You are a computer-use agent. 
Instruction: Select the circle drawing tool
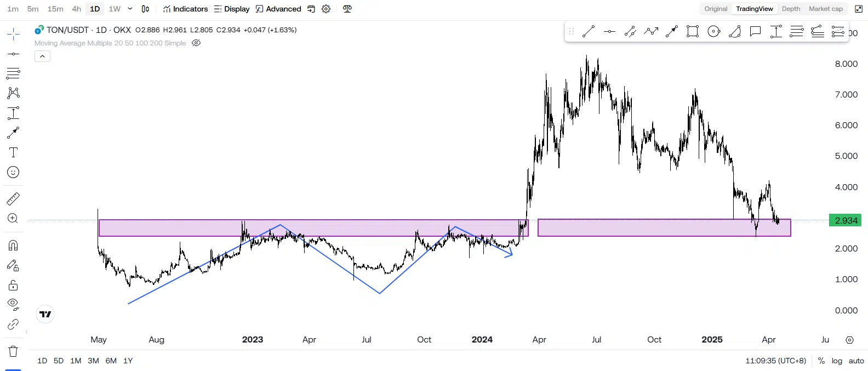pos(713,32)
